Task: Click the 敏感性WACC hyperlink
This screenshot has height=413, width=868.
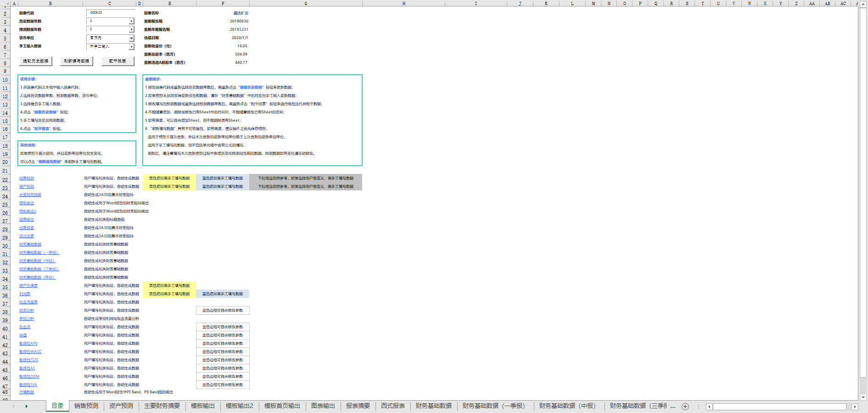Action: (x=30, y=352)
